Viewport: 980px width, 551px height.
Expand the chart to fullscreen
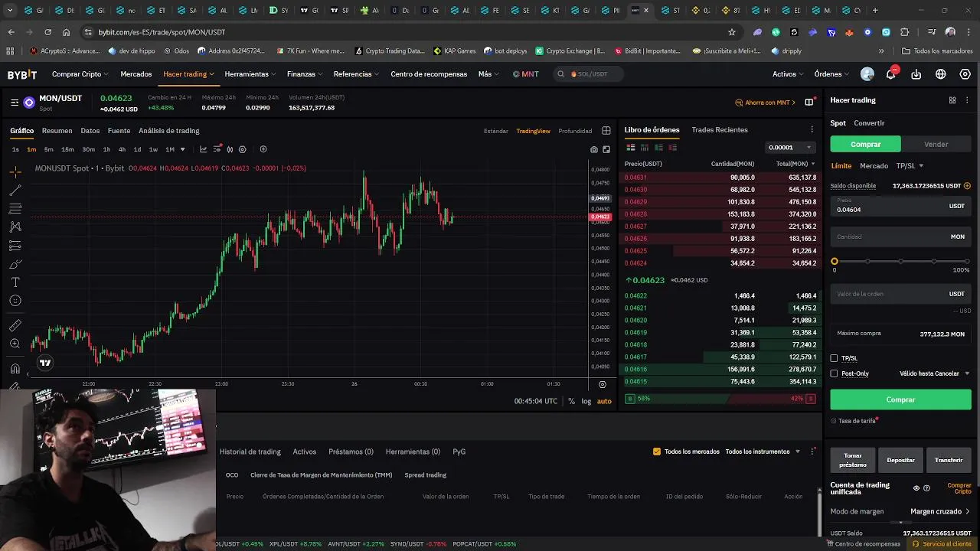coord(606,149)
